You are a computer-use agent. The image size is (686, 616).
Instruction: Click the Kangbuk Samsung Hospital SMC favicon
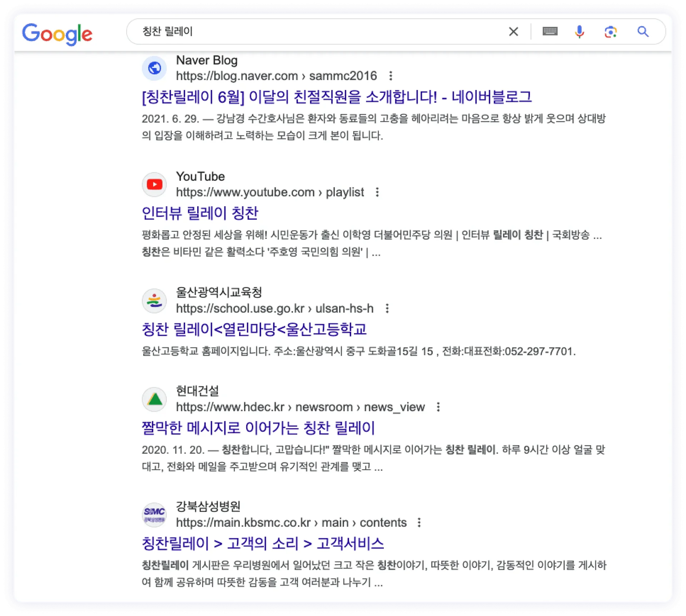154,515
